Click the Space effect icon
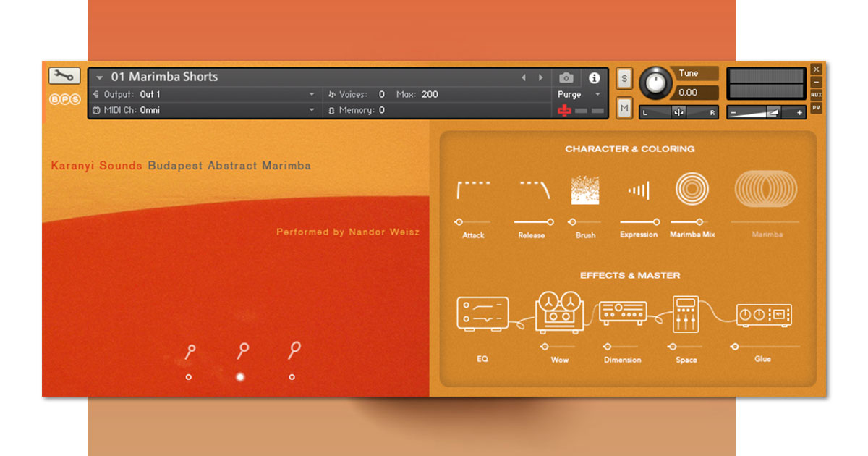 (684, 314)
